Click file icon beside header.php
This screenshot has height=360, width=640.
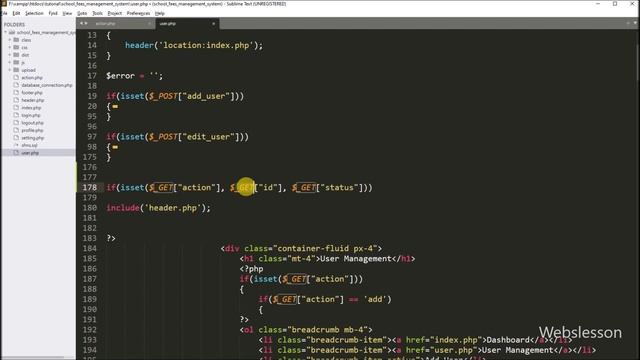coord(16,100)
